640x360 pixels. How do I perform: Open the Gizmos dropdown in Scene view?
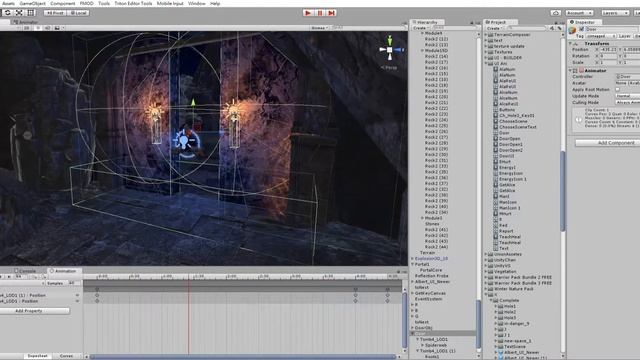coord(319,28)
